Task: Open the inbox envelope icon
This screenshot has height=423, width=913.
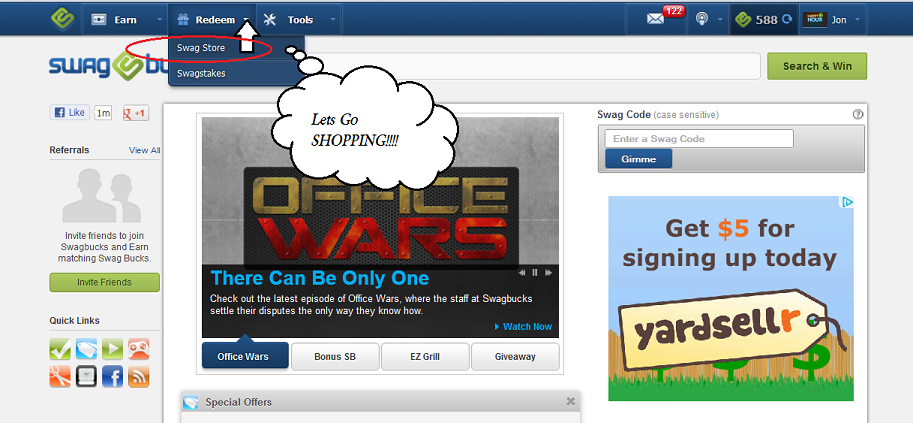Action: coord(655,19)
